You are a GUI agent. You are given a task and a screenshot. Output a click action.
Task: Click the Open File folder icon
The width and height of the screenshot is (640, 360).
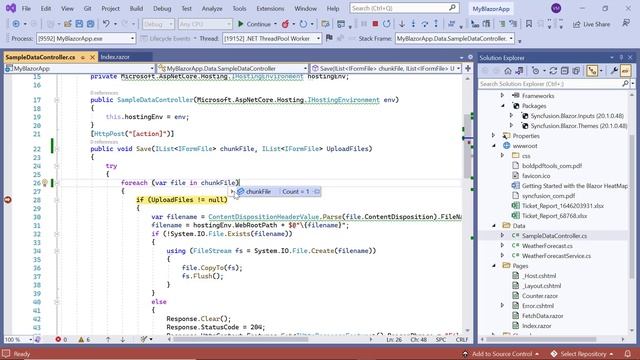coord(68,24)
